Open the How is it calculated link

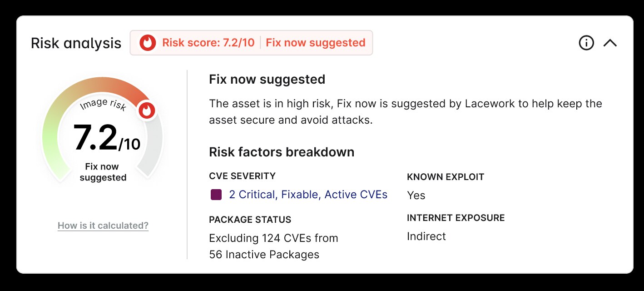coord(103,225)
